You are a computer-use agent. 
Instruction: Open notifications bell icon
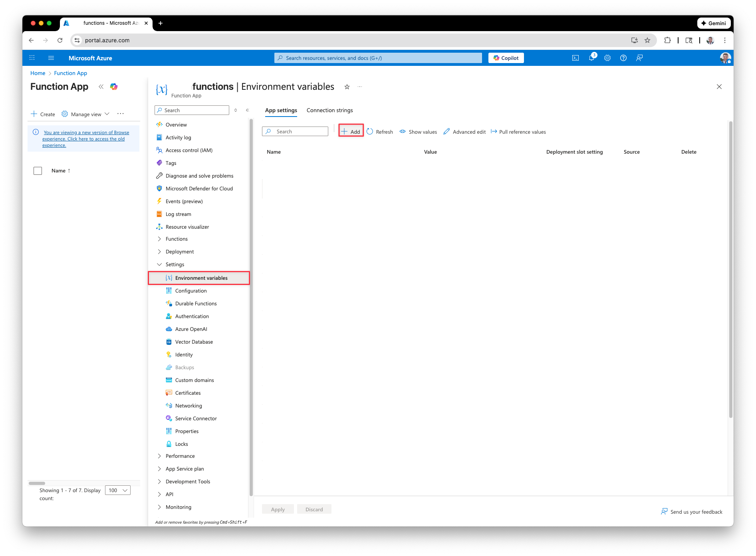(x=591, y=58)
